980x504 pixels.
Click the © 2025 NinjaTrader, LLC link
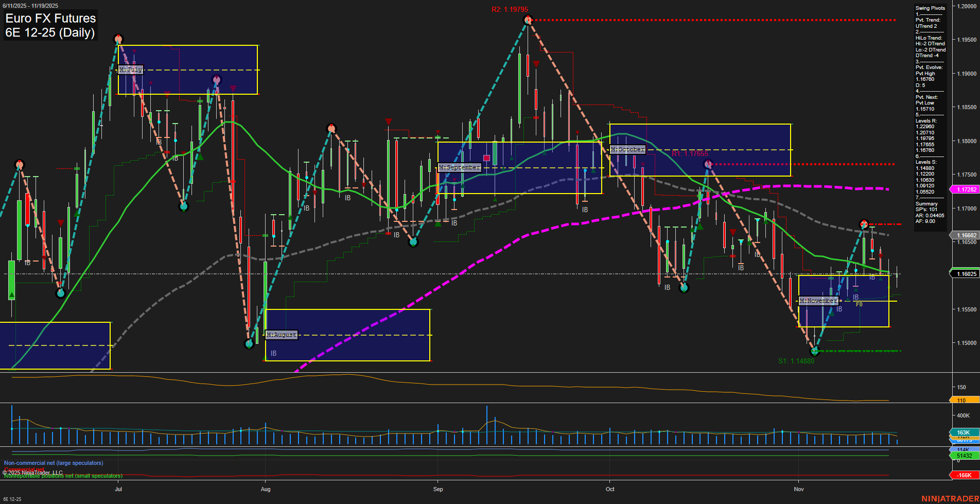coord(32,472)
